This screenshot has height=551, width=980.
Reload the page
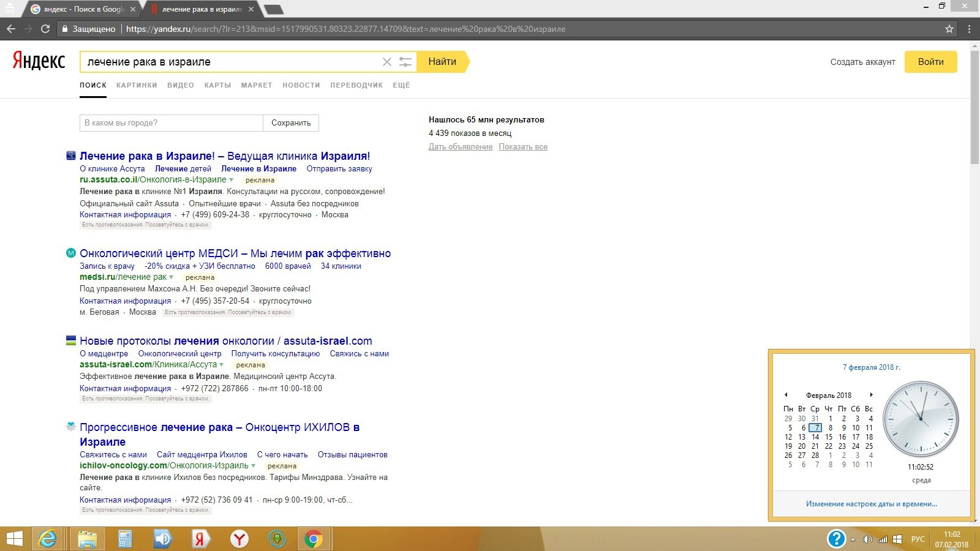coord(45,29)
